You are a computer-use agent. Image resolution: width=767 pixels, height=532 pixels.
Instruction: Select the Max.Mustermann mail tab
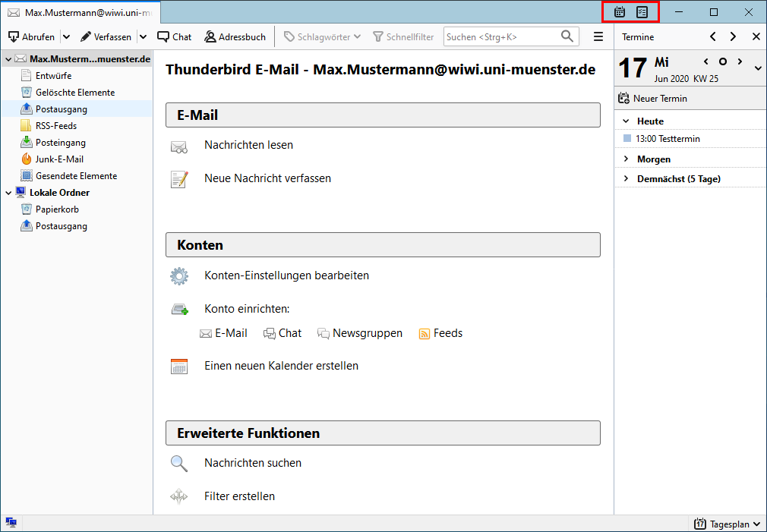pyautogui.click(x=80, y=13)
